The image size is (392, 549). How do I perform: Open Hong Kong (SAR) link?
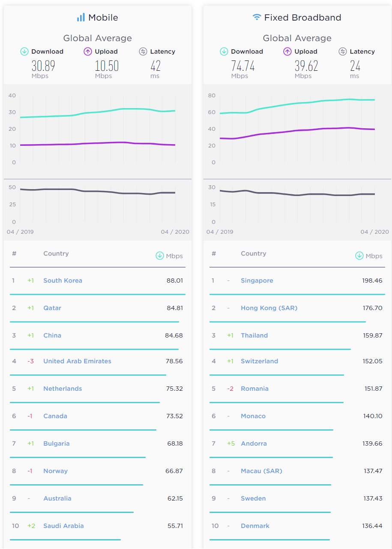coord(269,308)
